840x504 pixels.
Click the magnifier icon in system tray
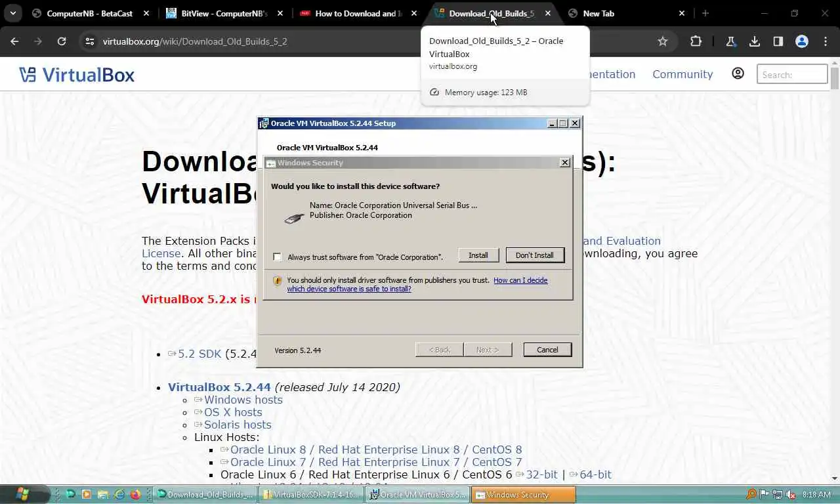[x=751, y=494]
